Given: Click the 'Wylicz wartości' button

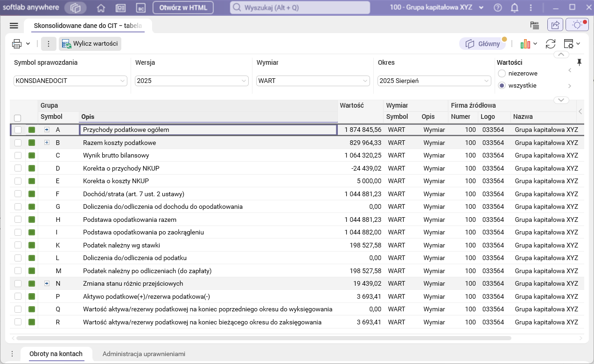Looking at the screenshot, I should (90, 44).
